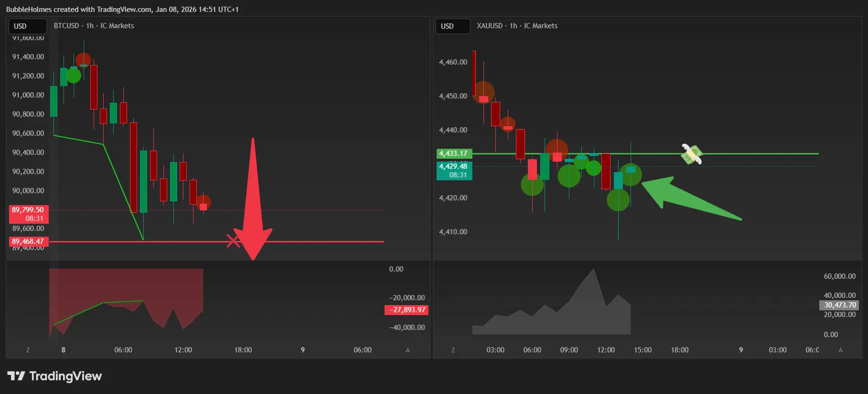Screen dimensions: 868x394
Task: Open the USD currency selector on BTCUSD chart
Action: point(27,26)
